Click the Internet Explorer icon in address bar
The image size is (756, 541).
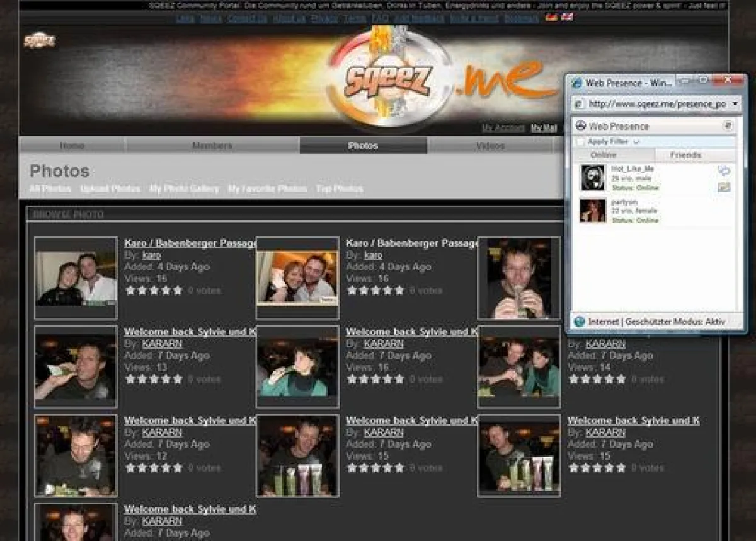point(580,103)
